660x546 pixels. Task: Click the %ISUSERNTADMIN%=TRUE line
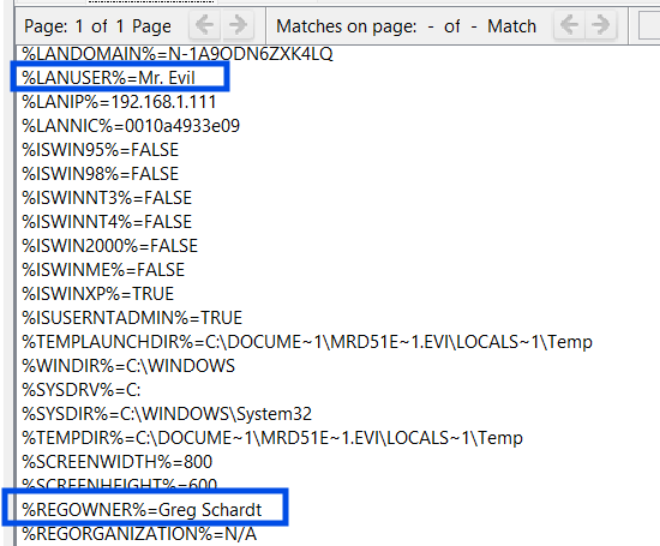(132, 318)
